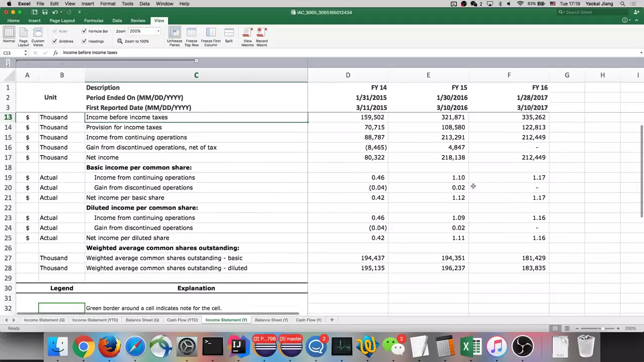
Task: Click the vertical scrollbar thumb
Action: point(642,171)
